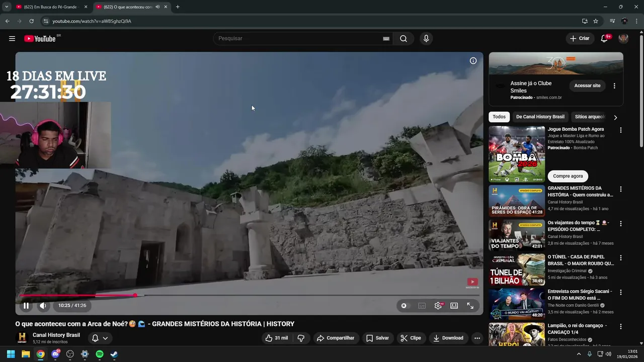Click Acessar site on Smiles ad
This screenshot has height=362, width=644.
coord(587,85)
